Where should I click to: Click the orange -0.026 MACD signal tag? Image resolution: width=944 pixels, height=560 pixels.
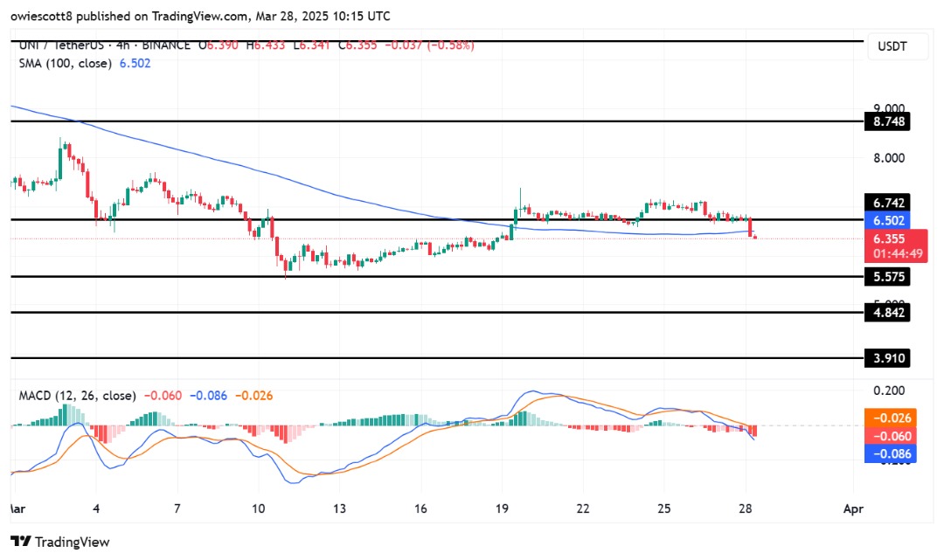tap(891, 418)
